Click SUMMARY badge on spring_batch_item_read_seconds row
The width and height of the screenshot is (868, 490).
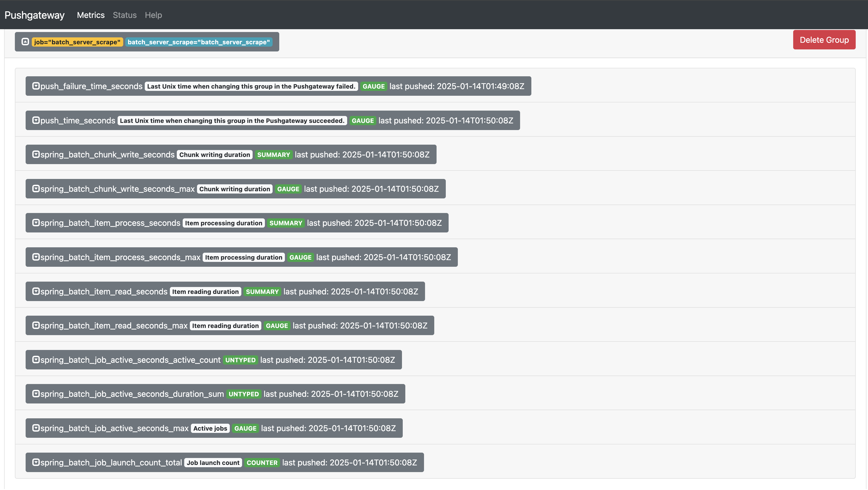pos(262,292)
